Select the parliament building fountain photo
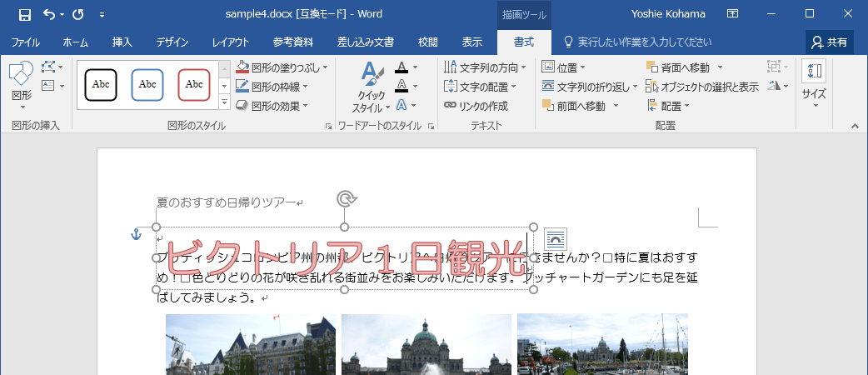 [427, 344]
